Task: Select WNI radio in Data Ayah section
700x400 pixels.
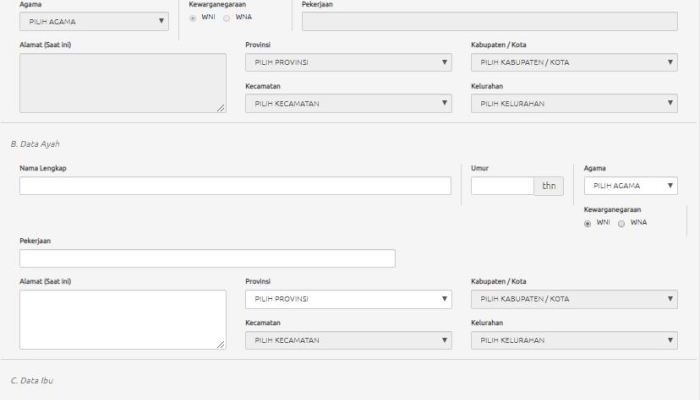Action: tap(588, 223)
